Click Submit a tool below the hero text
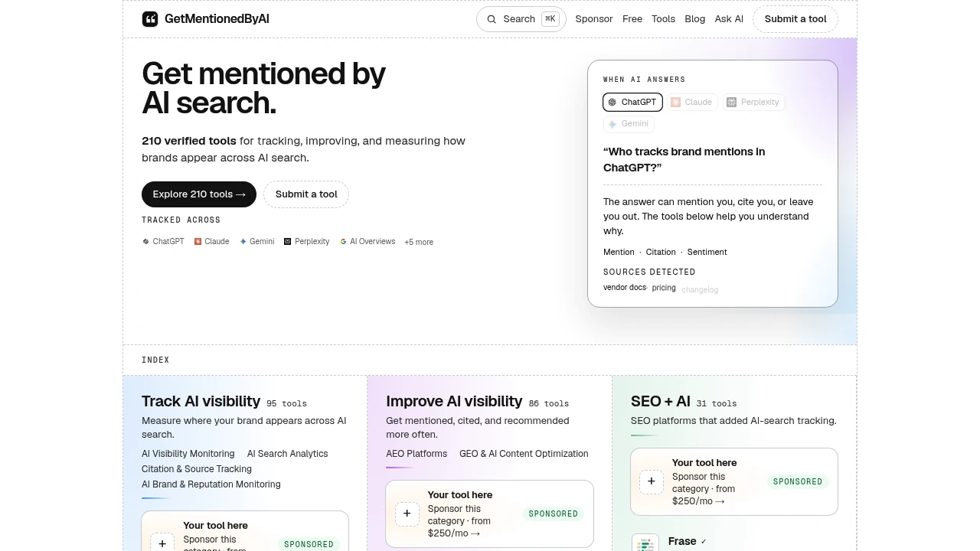The height and width of the screenshot is (551, 980). click(306, 194)
